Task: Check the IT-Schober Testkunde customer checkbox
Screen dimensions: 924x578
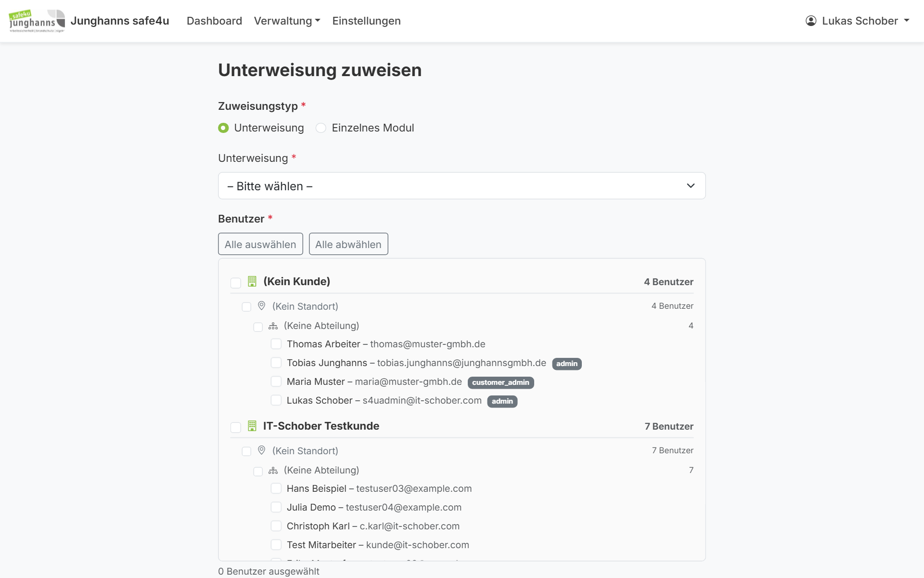Action: [x=236, y=427]
